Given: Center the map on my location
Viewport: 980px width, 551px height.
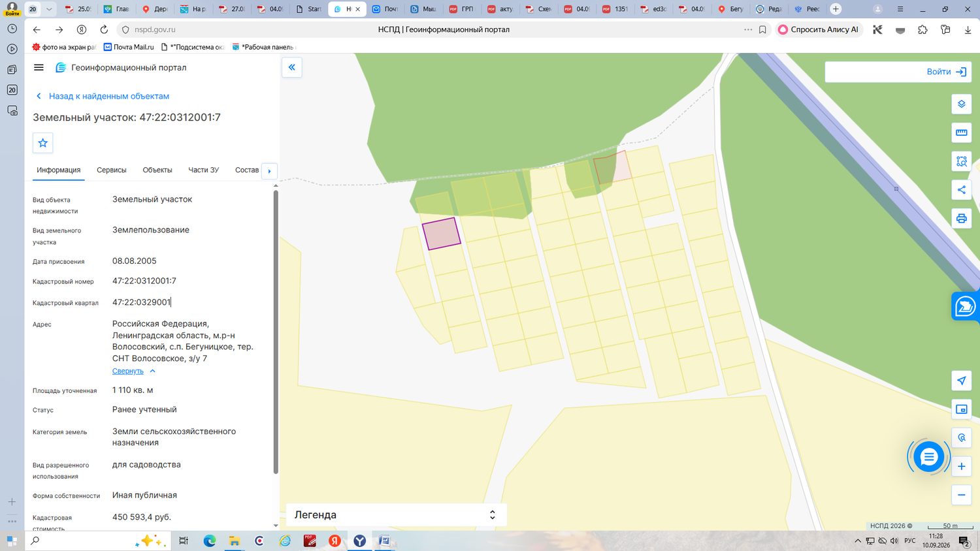Looking at the screenshot, I should click(x=962, y=381).
